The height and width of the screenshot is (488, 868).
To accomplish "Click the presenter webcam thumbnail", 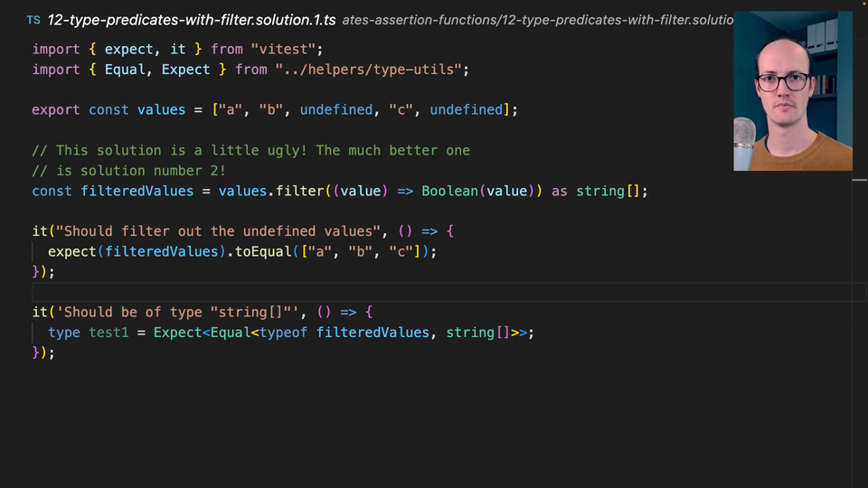I will click(x=792, y=91).
